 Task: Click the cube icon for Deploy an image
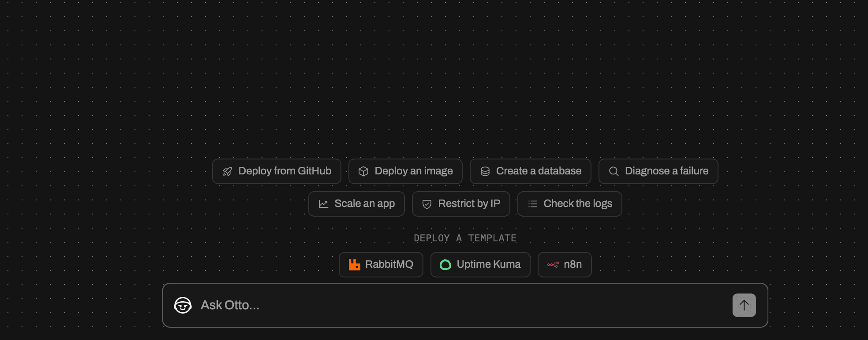click(x=363, y=171)
